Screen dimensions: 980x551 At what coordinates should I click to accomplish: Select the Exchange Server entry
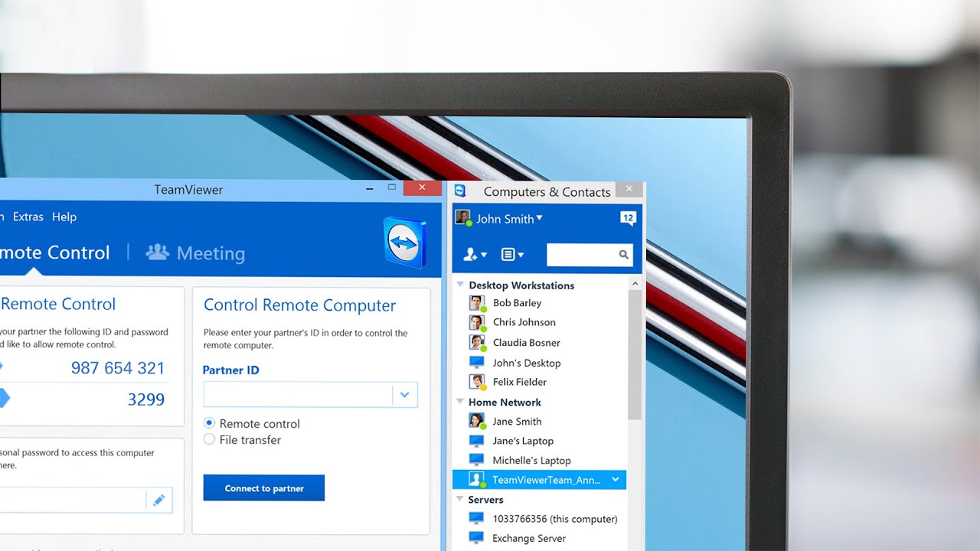(529, 538)
